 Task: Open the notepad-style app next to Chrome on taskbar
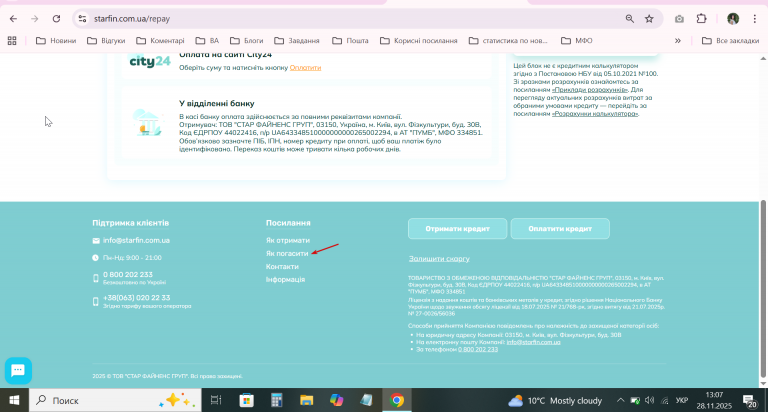coord(366,400)
